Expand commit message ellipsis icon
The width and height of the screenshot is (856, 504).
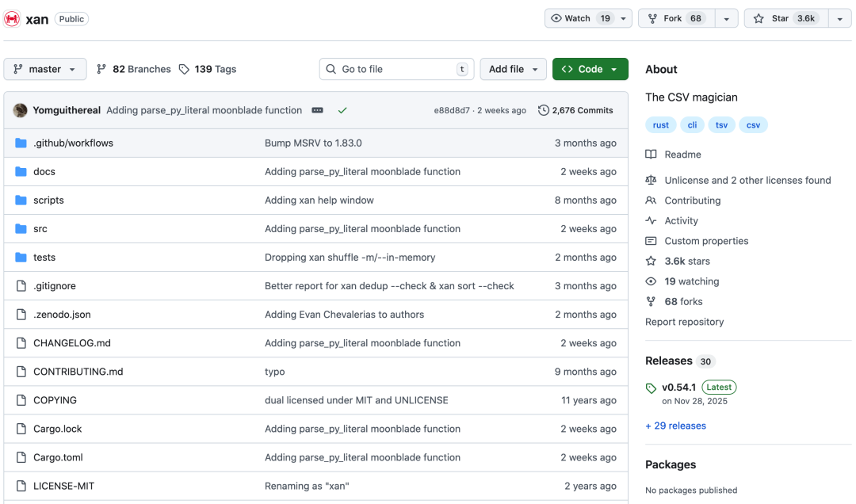click(x=318, y=110)
